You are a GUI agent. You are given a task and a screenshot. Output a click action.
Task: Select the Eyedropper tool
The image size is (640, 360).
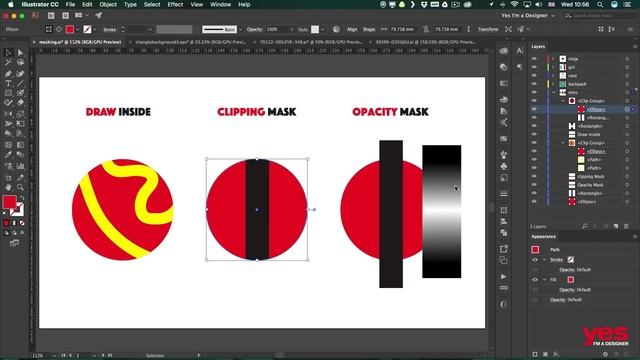coord(8,155)
